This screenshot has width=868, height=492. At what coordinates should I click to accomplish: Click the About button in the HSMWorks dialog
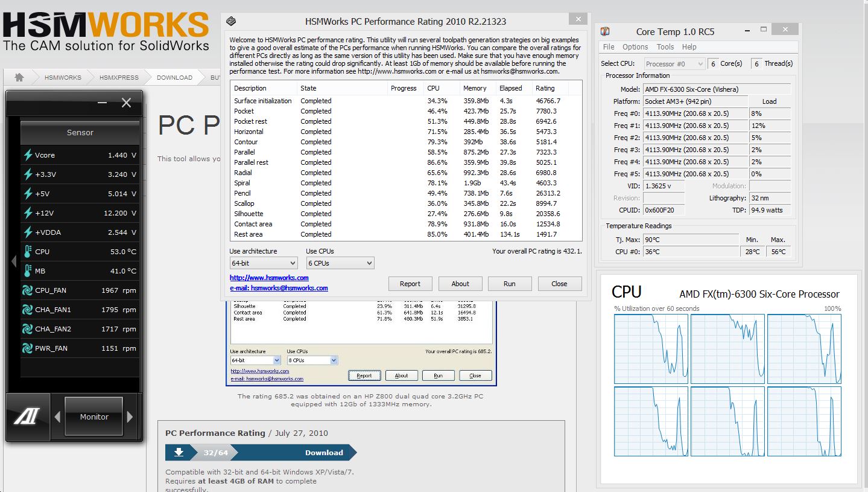pyautogui.click(x=460, y=284)
